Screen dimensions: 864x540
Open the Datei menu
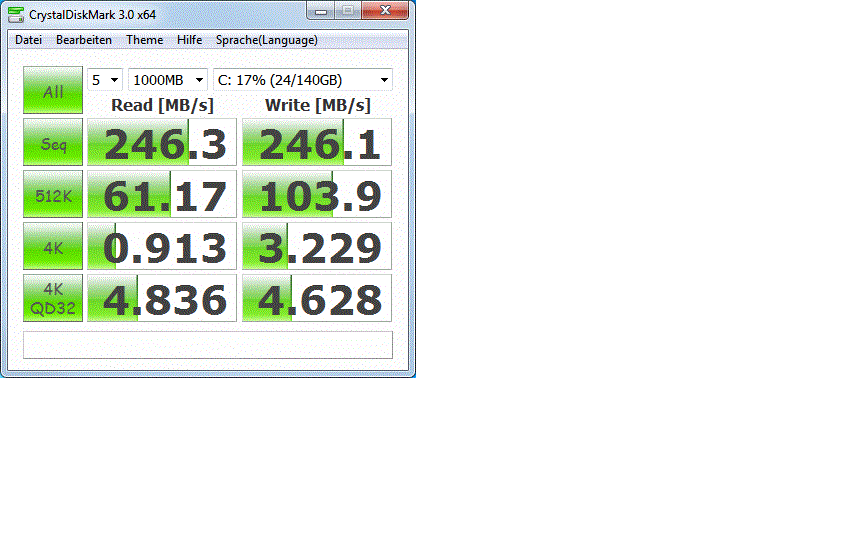tap(29, 40)
